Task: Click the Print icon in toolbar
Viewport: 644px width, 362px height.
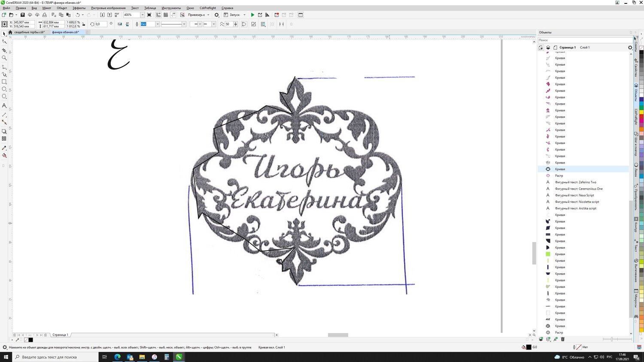Action: click(x=44, y=15)
